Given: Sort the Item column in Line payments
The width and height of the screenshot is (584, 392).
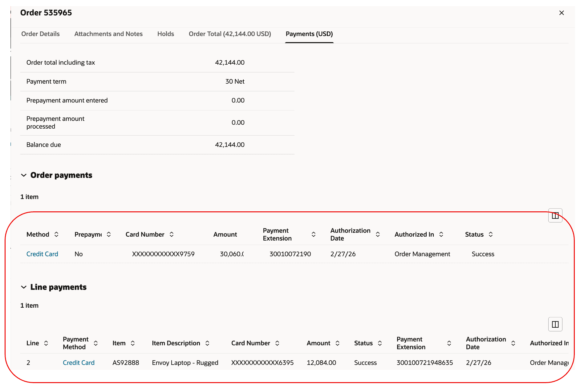Looking at the screenshot, I should point(133,343).
